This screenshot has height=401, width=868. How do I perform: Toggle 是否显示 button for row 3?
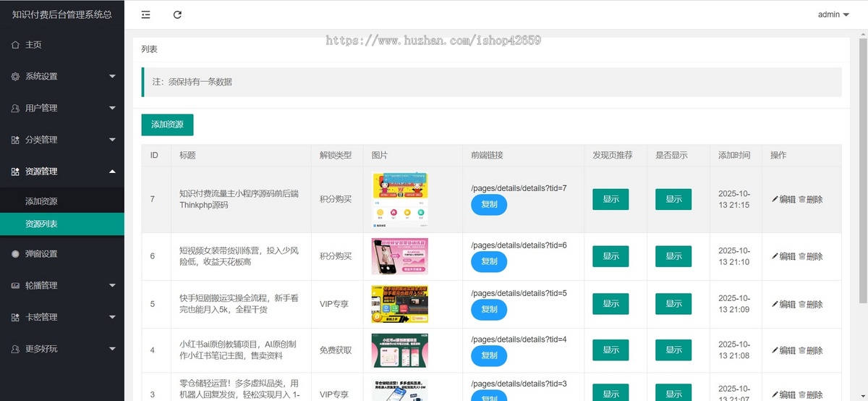tap(673, 393)
